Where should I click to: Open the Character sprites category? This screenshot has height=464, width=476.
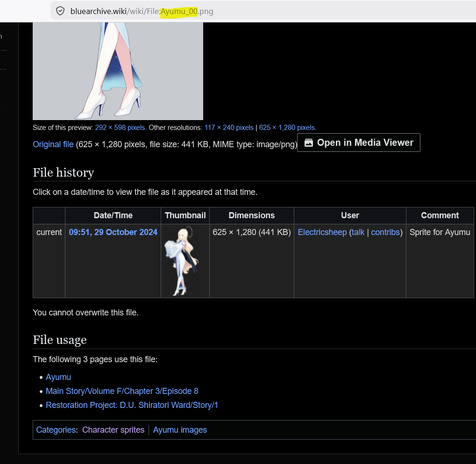[x=113, y=430]
